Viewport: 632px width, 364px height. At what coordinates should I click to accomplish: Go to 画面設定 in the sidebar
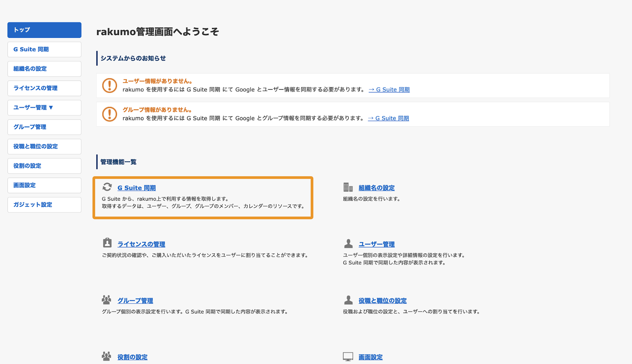click(x=44, y=185)
